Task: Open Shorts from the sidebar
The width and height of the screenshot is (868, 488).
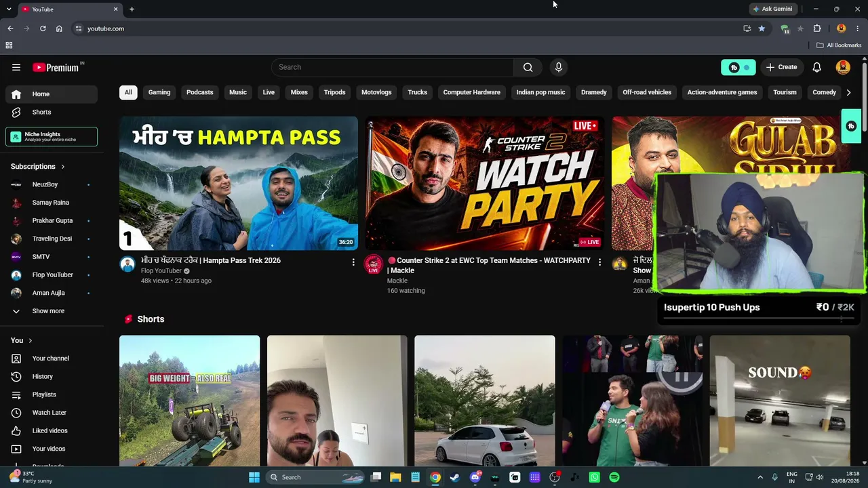Action: coord(52,112)
